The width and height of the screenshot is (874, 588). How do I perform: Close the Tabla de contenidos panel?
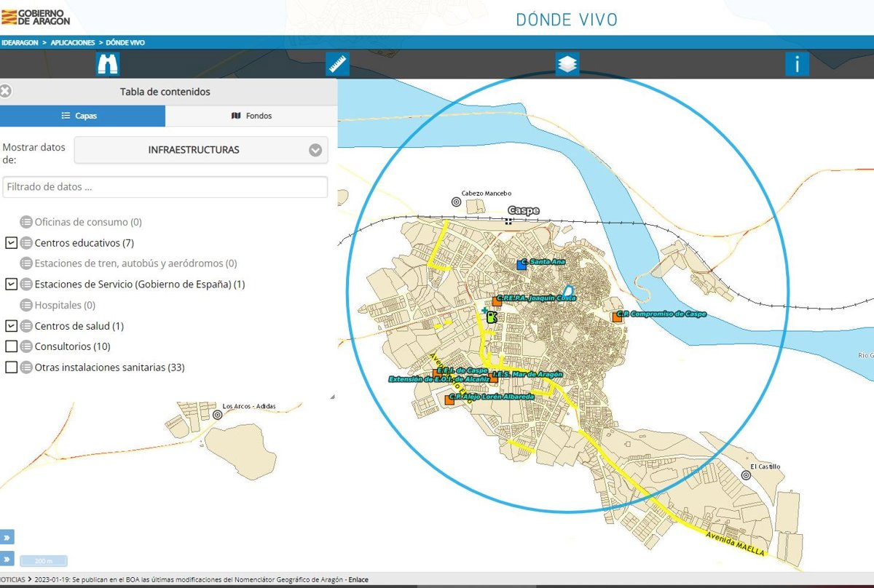[x=6, y=92]
